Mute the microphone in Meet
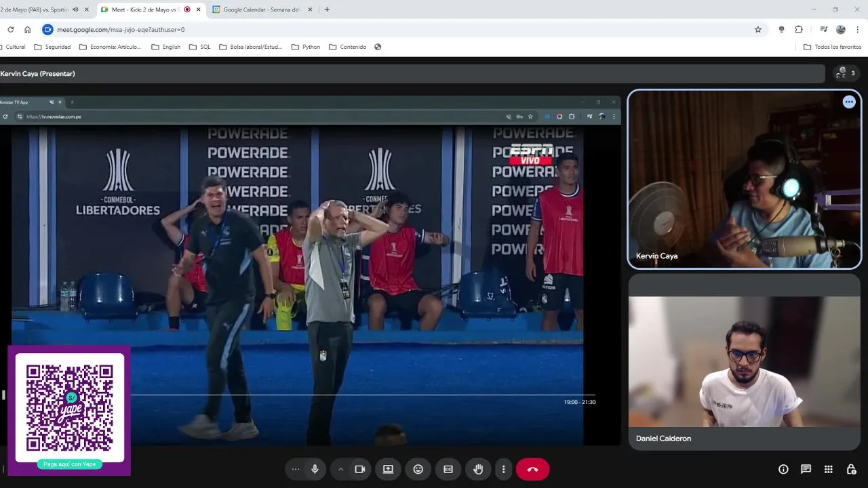 (315, 469)
